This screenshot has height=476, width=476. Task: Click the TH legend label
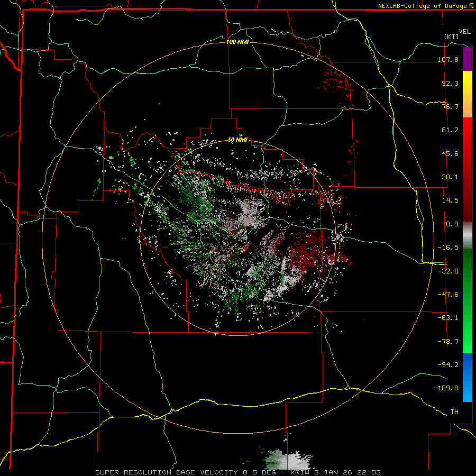pyautogui.click(x=454, y=411)
